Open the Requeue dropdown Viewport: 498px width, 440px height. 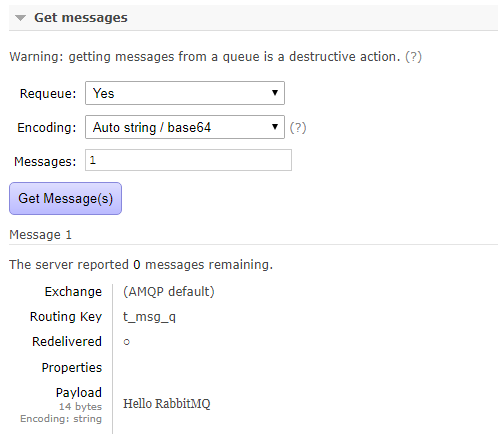tap(185, 93)
